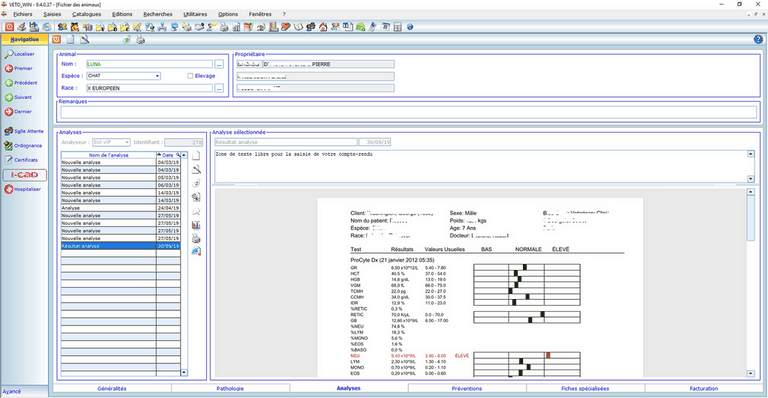Open help via blue question mark icon
This screenshot has width=768, height=398.
pyautogui.click(x=758, y=40)
